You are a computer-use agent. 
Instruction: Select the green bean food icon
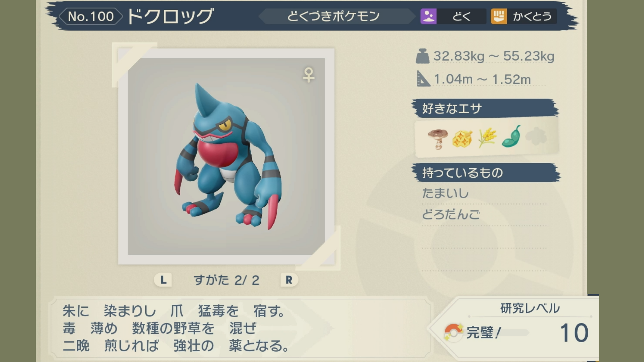coord(511,137)
